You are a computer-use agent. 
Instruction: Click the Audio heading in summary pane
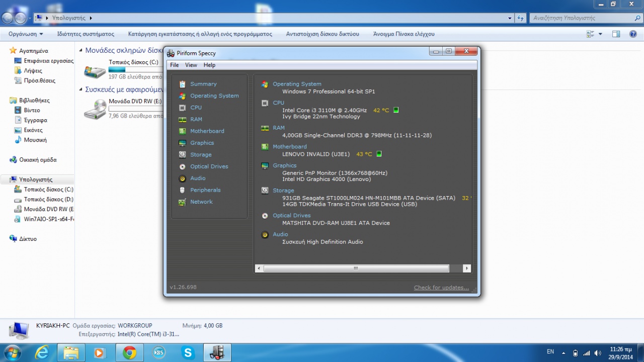point(280,234)
